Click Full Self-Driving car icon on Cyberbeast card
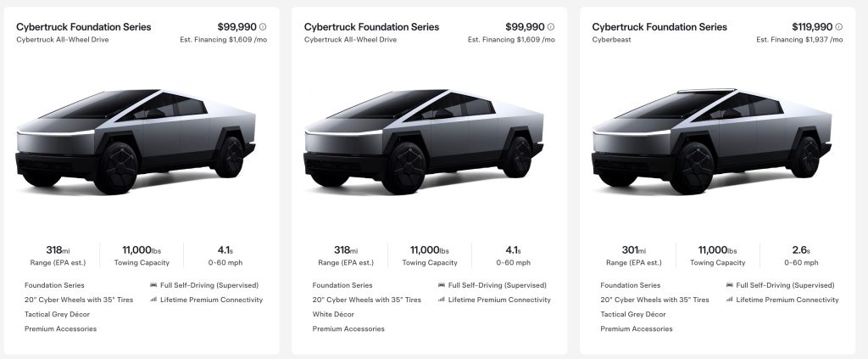This screenshot has height=359, width=868. (729, 285)
